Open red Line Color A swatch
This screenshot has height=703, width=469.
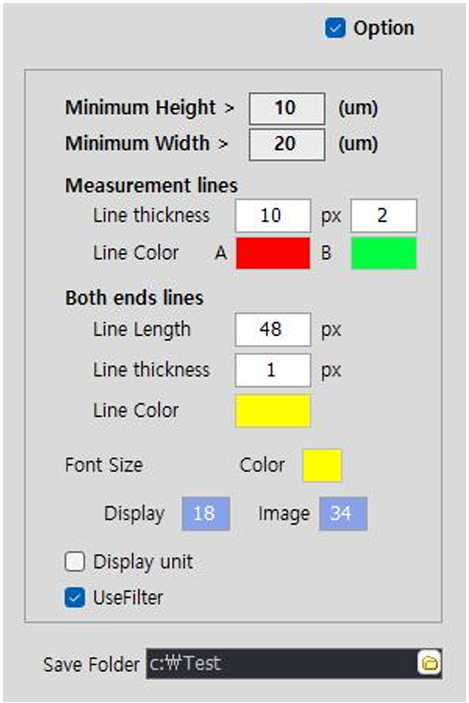point(273,253)
